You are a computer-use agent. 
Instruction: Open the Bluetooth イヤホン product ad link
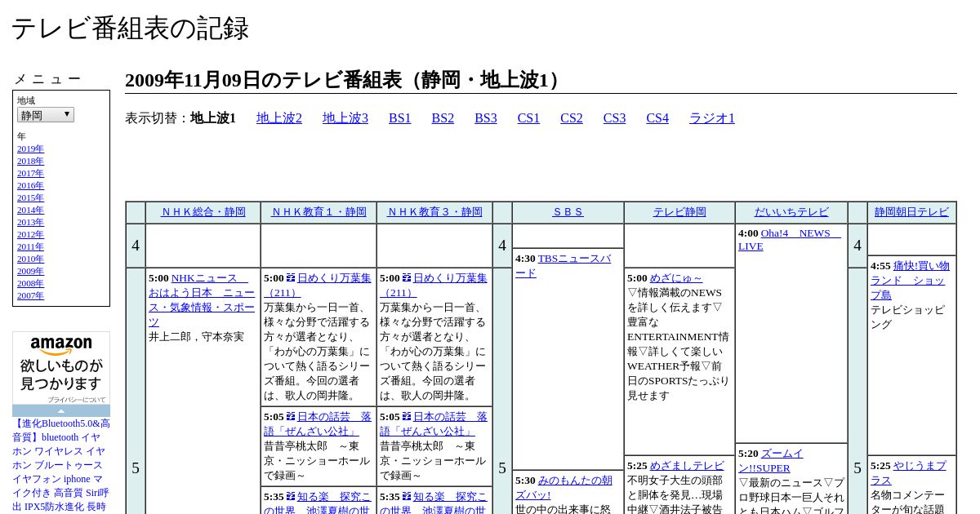(x=61, y=466)
